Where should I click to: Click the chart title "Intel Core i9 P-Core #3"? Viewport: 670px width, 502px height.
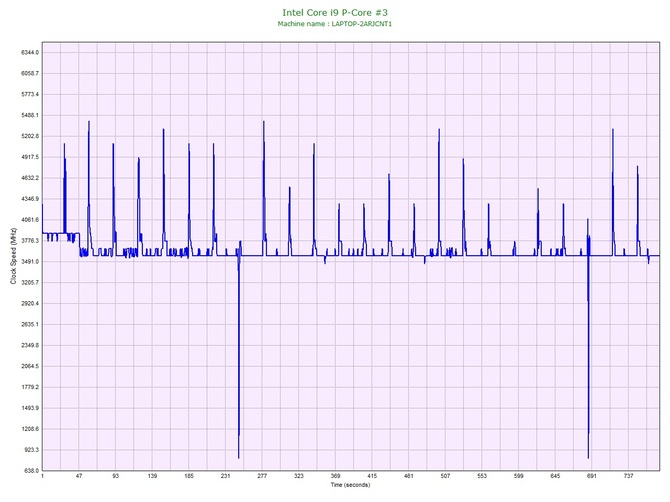click(x=335, y=12)
